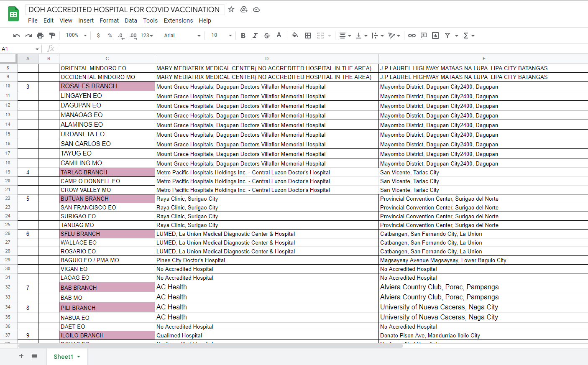The image size is (588, 365).
Task: Insert a comment
Action: click(x=424, y=36)
